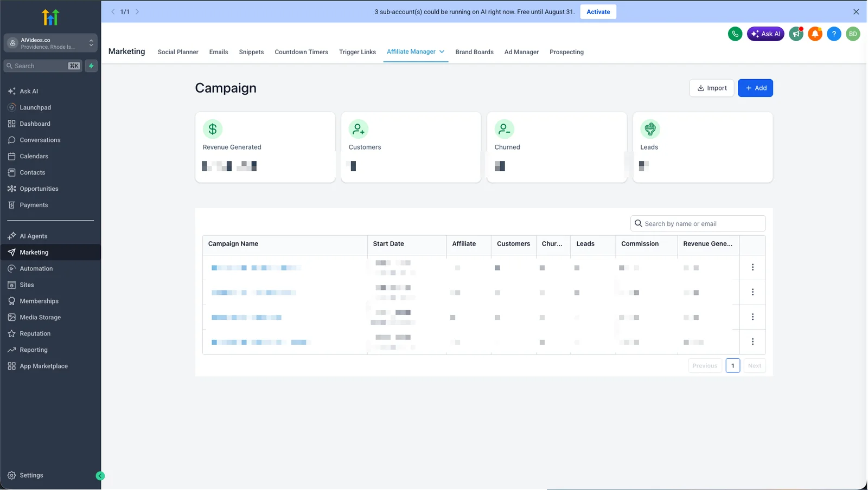
Task: Click the Customers stats card
Action: (411, 147)
